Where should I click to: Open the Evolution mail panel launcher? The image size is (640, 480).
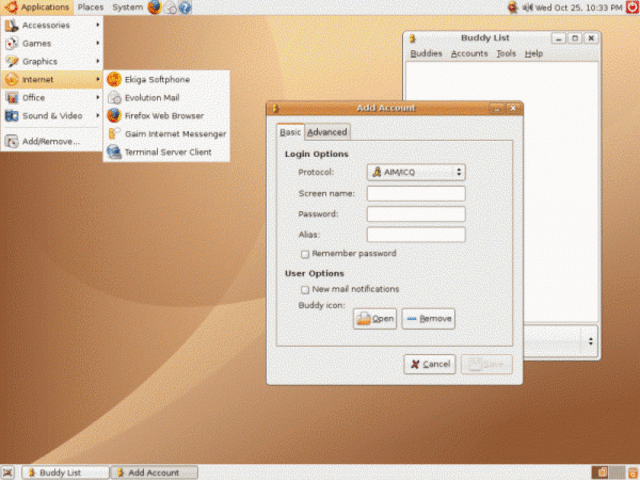171,7
